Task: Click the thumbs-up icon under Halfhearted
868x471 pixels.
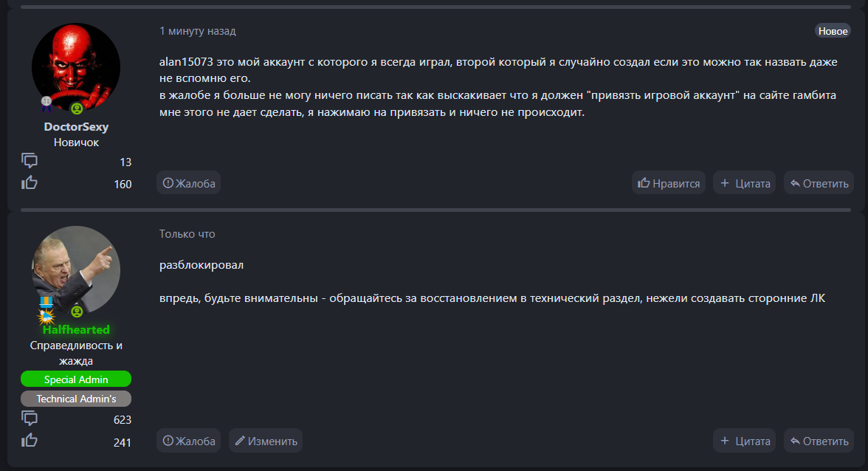Action: pos(30,441)
